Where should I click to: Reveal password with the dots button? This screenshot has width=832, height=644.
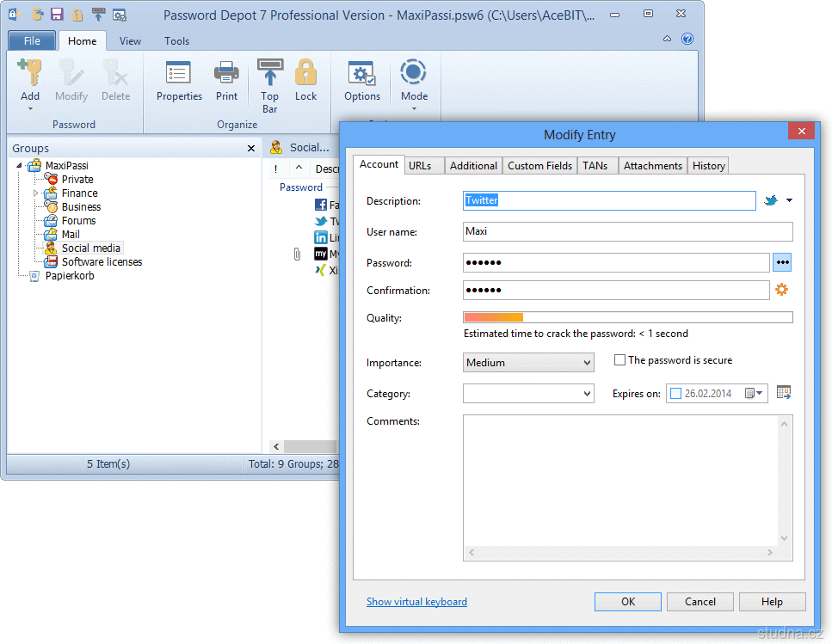point(781,262)
